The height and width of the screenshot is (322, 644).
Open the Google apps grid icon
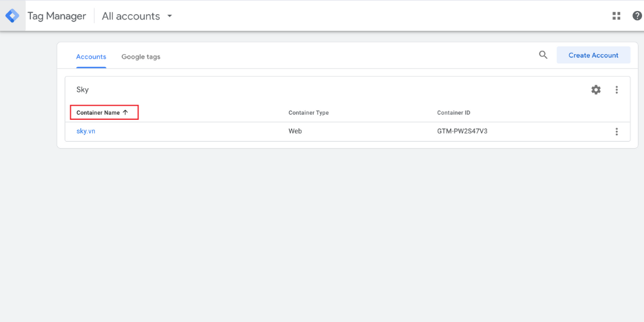616,16
